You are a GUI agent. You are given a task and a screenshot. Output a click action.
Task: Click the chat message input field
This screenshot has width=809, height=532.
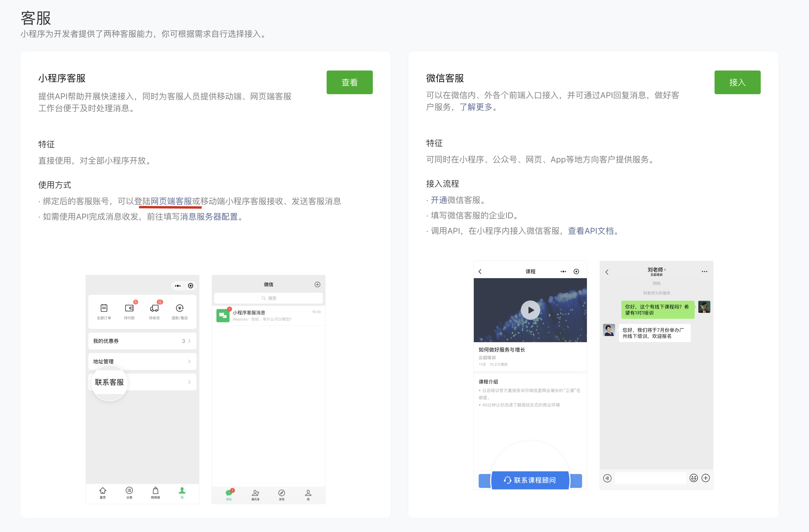(x=650, y=477)
